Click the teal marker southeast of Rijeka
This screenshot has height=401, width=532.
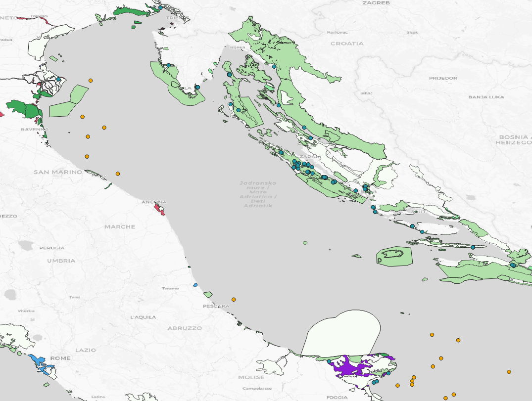(274, 67)
